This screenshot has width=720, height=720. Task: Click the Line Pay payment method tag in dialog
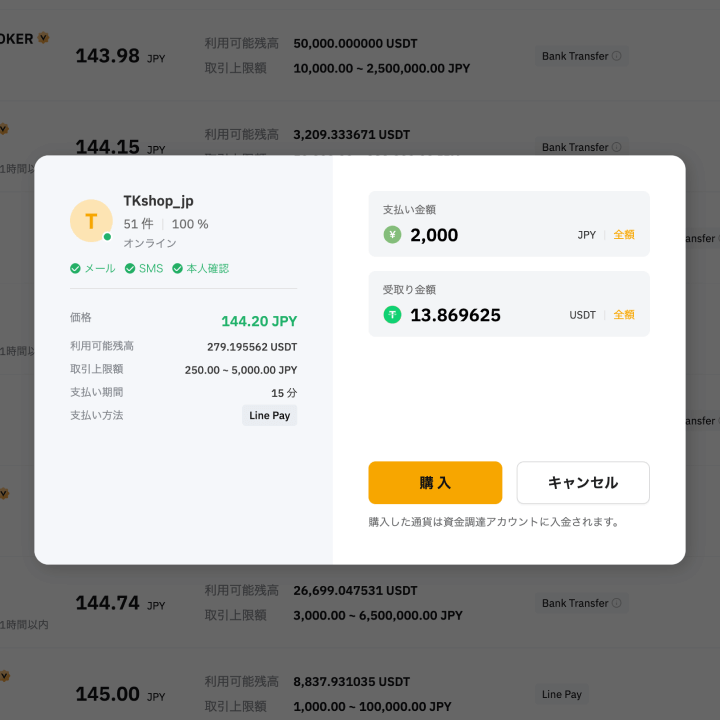pos(269,415)
